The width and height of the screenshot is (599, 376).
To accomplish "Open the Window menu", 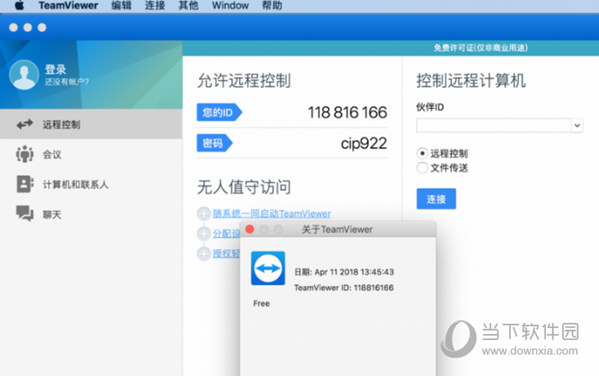I will pyautogui.click(x=230, y=5).
